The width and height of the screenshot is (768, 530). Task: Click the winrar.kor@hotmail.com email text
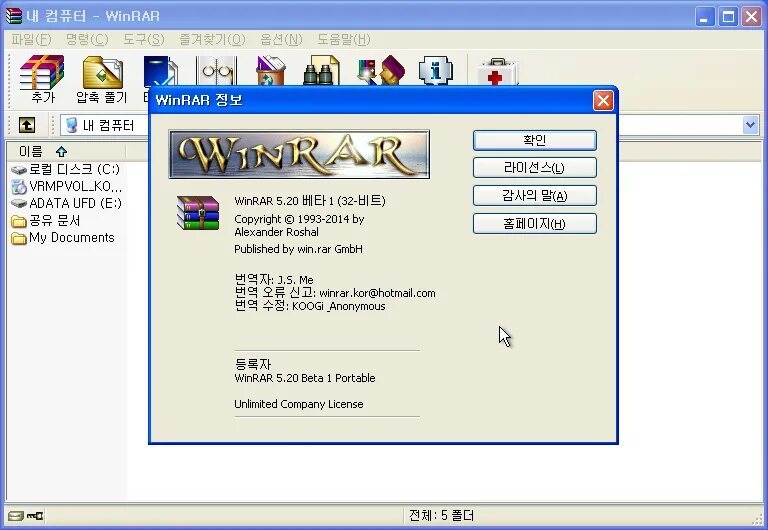click(x=377, y=293)
